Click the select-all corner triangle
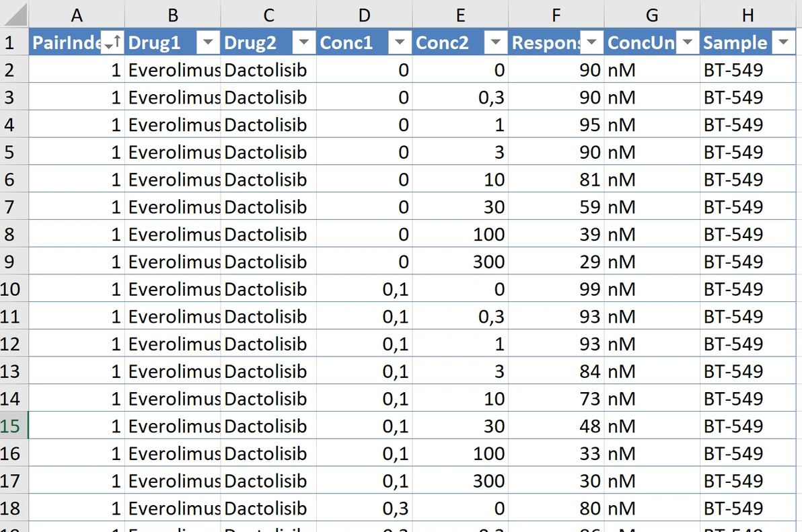The width and height of the screenshot is (802, 532). (x=15, y=15)
